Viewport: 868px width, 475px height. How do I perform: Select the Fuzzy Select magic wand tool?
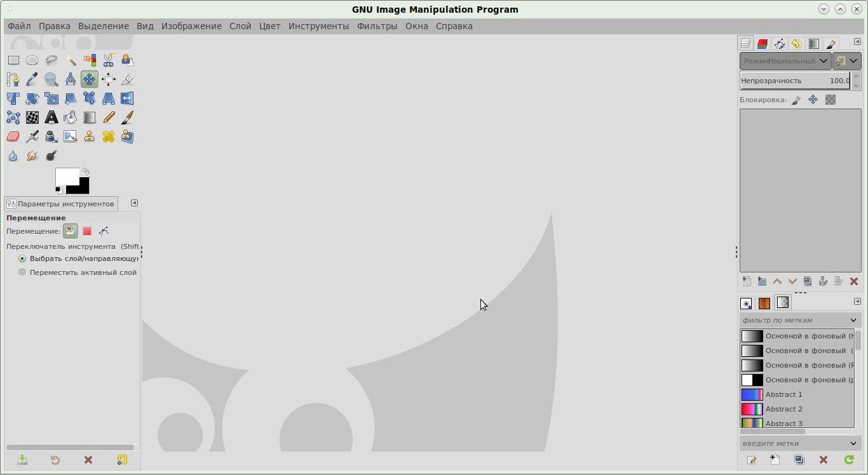coord(71,60)
